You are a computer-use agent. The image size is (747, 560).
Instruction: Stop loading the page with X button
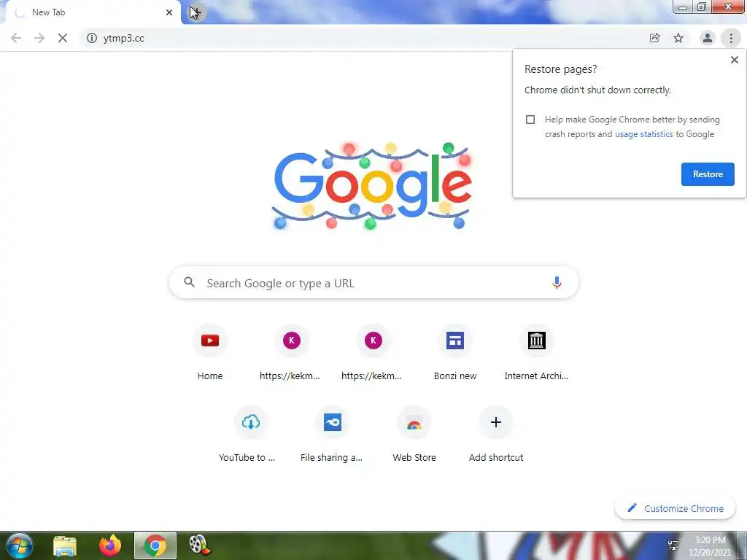tap(63, 38)
